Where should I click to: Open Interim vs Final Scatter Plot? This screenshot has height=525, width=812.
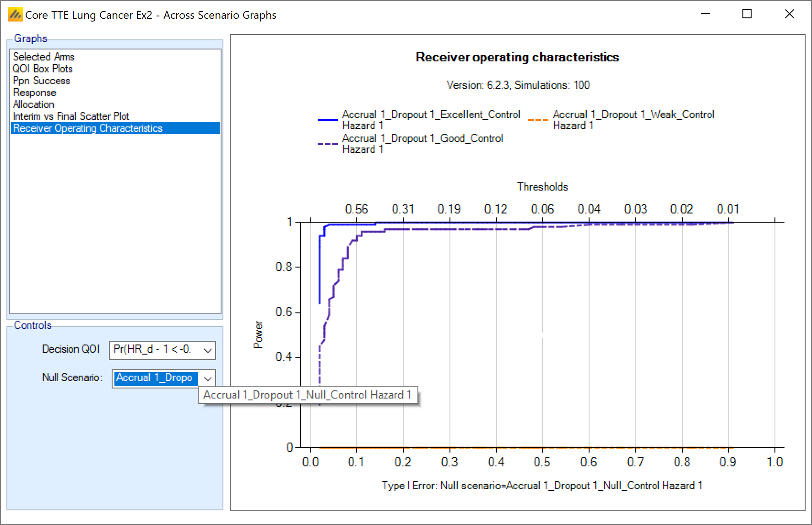pos(71,116)
